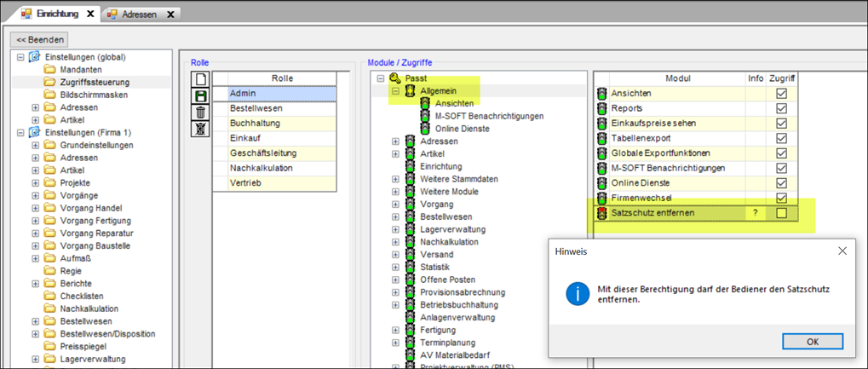The height and width of the screenshot is (369, 868).
Task: Click the << Beenden button
Action: point(39,40)
